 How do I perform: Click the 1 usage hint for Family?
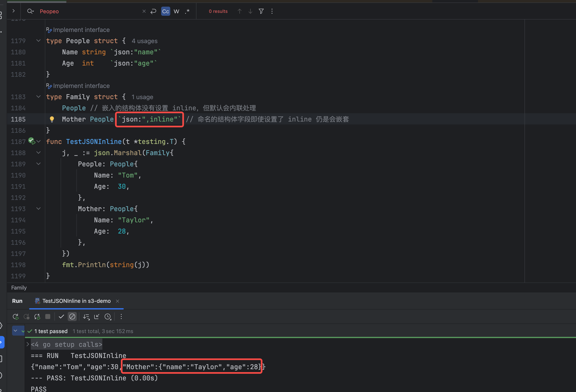[x=142, y=97]
